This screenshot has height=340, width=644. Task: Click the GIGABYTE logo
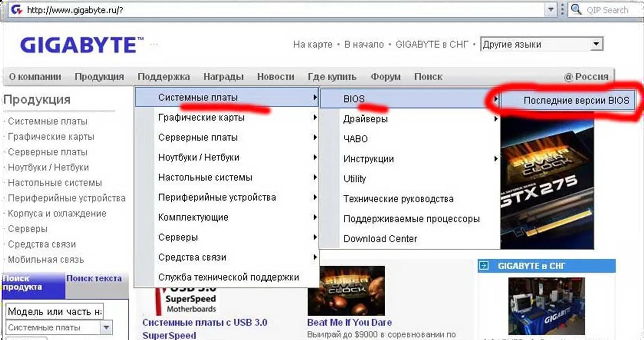click(82, 45)
